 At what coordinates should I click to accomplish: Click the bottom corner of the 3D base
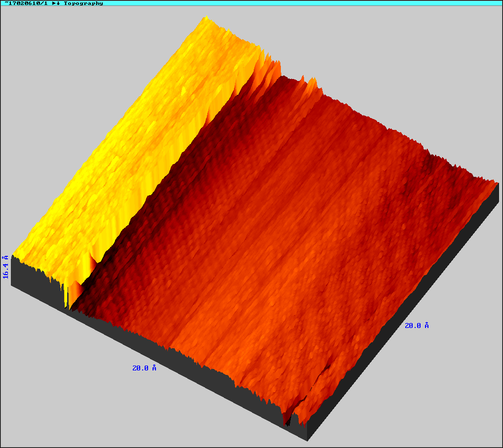click(307, 440)
